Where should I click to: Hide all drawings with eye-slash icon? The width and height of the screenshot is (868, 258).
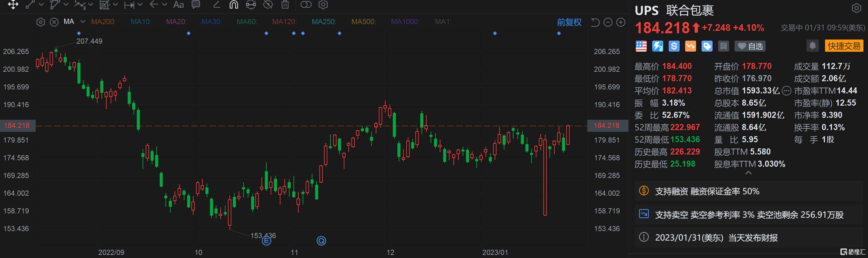click(x=268, y=5)
